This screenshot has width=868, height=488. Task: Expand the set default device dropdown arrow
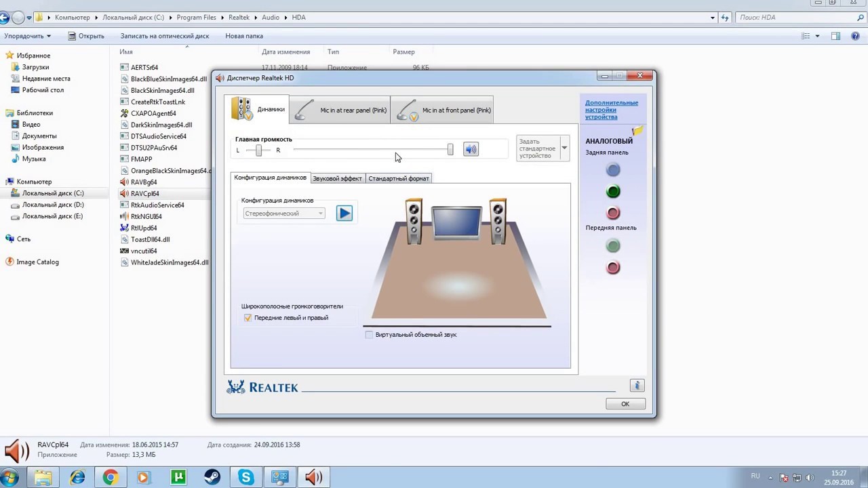click(x=564, y=148)
